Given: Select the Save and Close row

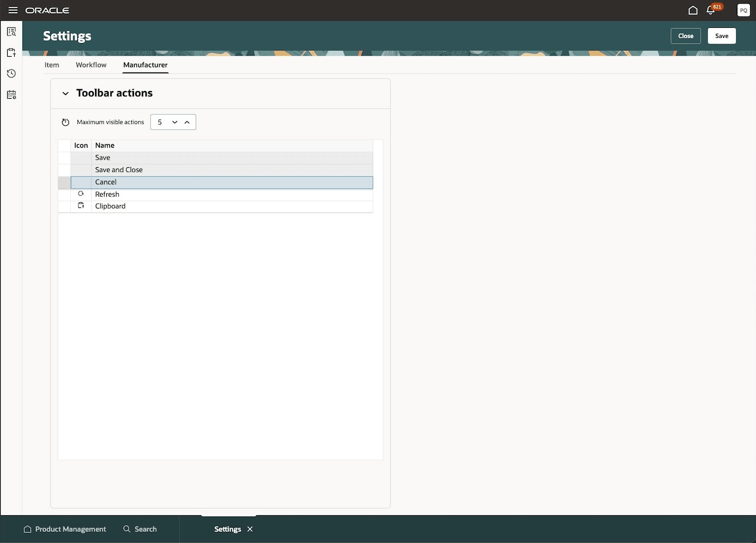Looking at the screenshot, I should pyautogui.click(x=221, y=170).
